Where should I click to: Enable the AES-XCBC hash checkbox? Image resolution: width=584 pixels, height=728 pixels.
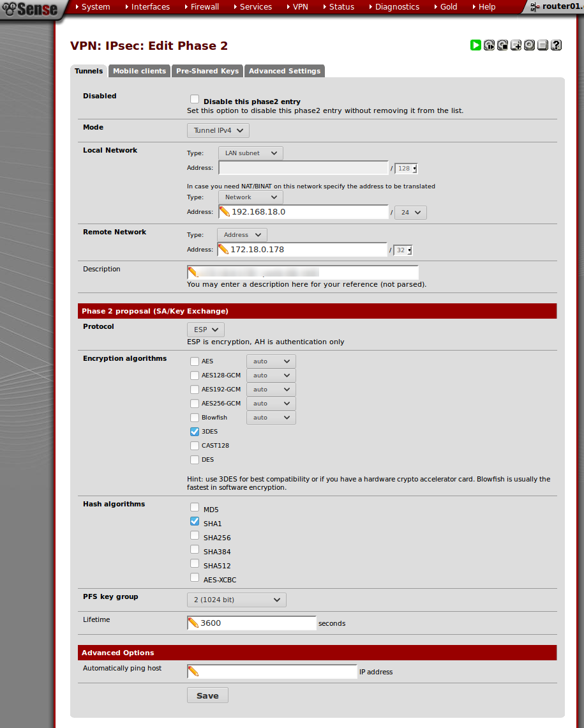195,577
